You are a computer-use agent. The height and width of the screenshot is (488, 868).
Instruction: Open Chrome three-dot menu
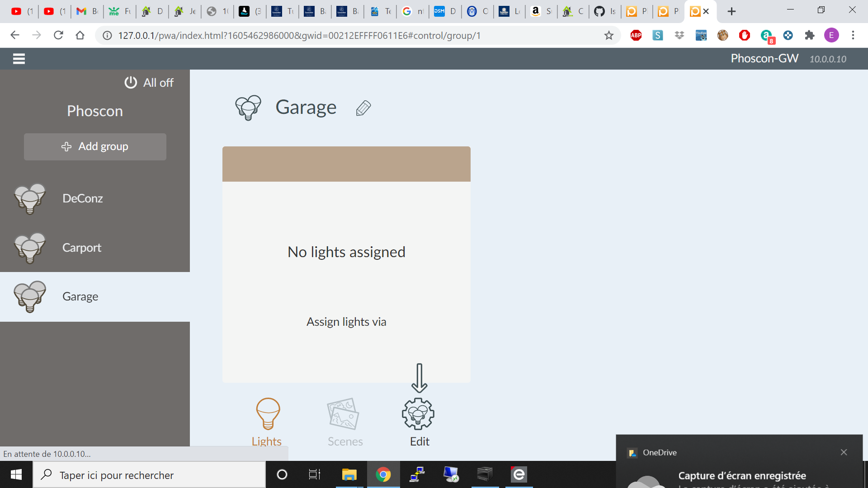(x=853, y=35)
